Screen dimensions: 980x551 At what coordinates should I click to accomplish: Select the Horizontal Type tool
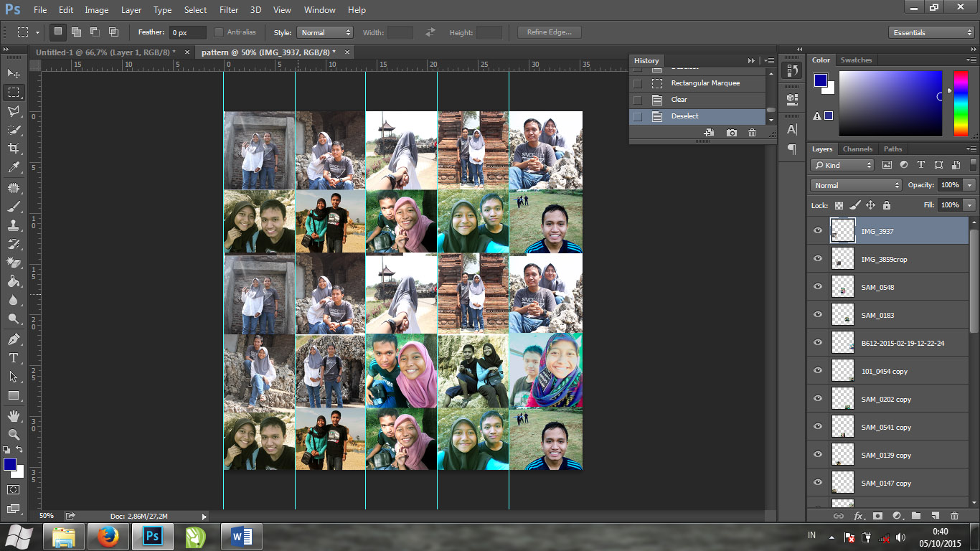pyautogui.click(x=14, y=358)
